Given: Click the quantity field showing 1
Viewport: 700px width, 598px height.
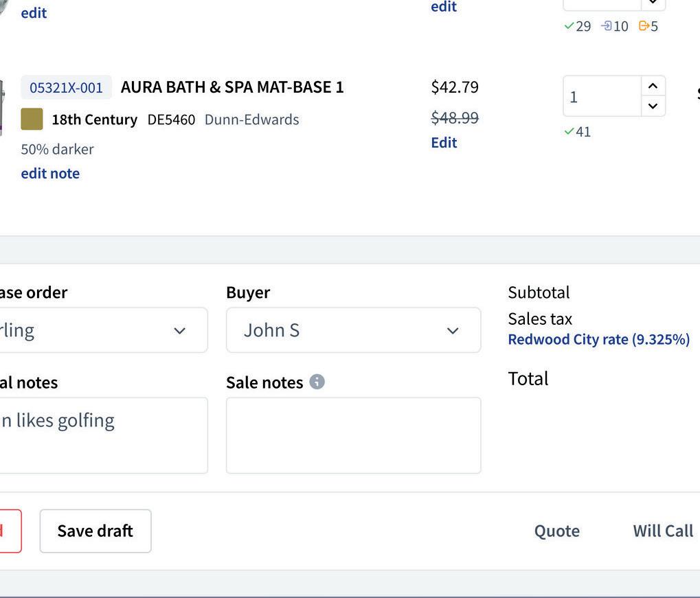Looking at the screenshot, I should 602,97.
